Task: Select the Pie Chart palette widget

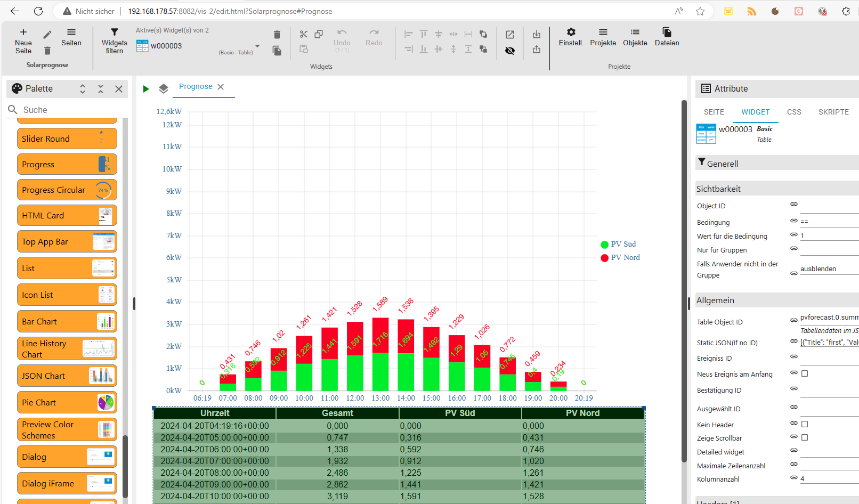Action: (x=67, y=402)
